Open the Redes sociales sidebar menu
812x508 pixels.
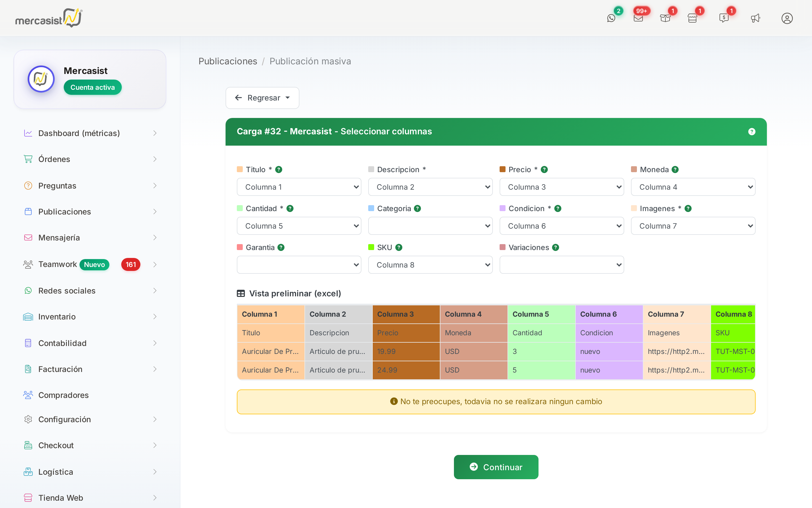click(x=90, y=291)
